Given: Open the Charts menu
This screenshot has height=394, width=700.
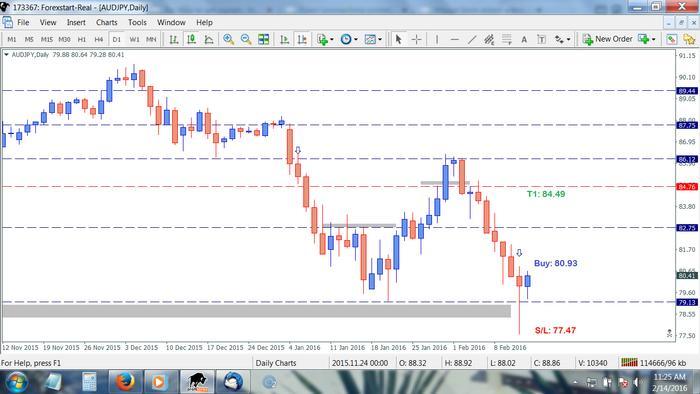Looking at the screenshot, I should click(107, 22).
